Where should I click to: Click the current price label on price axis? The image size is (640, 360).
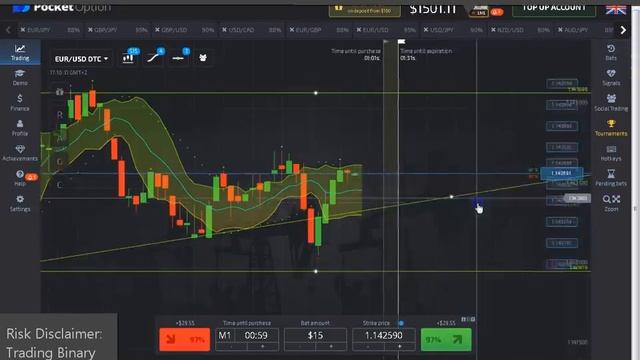[x=562, y=173]
